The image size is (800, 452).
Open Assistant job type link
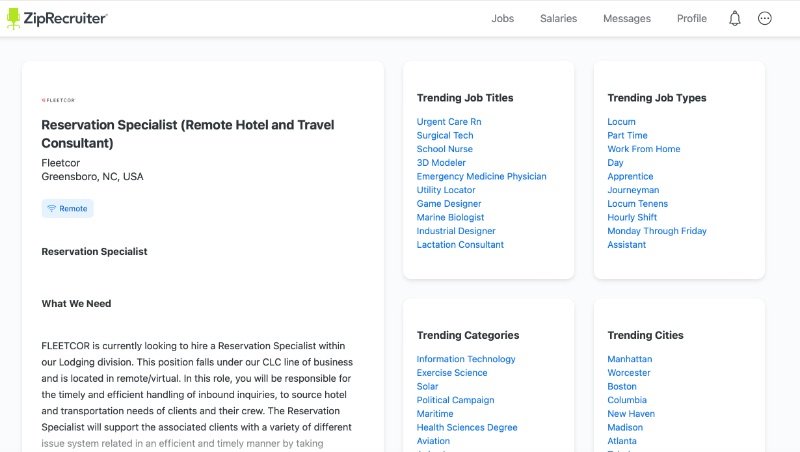(x=627, y=244)
